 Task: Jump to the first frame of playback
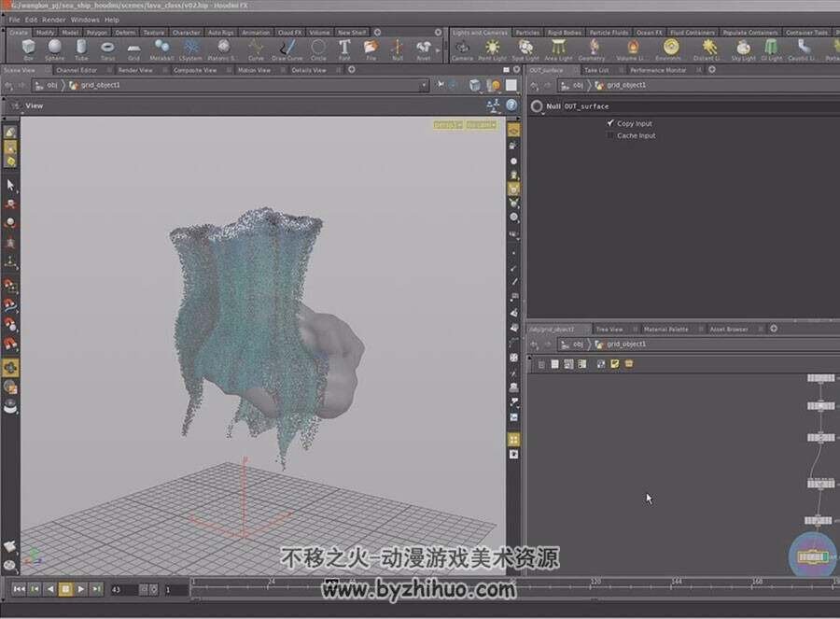[x=20, y=589]
